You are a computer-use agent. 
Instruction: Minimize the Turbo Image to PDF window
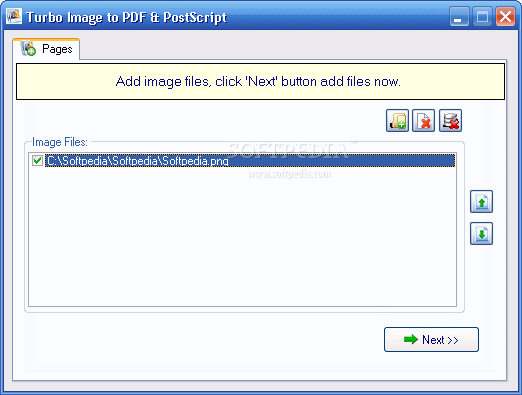(x=459, y=16)
